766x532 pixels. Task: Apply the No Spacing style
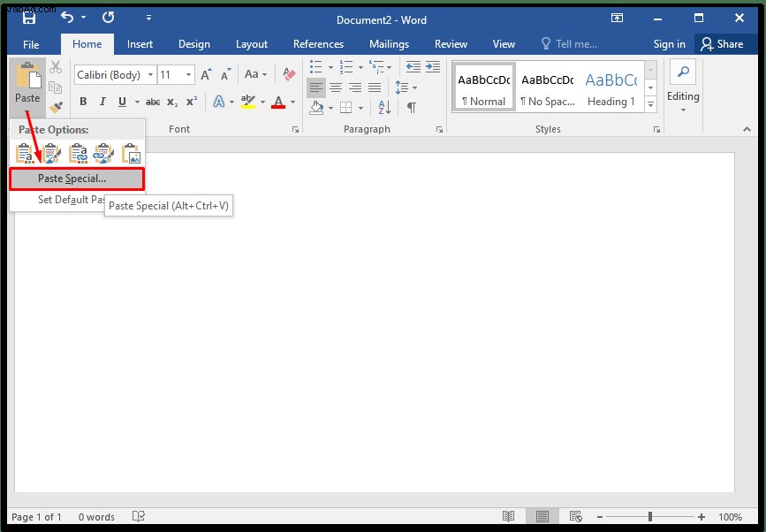(548, 87)
